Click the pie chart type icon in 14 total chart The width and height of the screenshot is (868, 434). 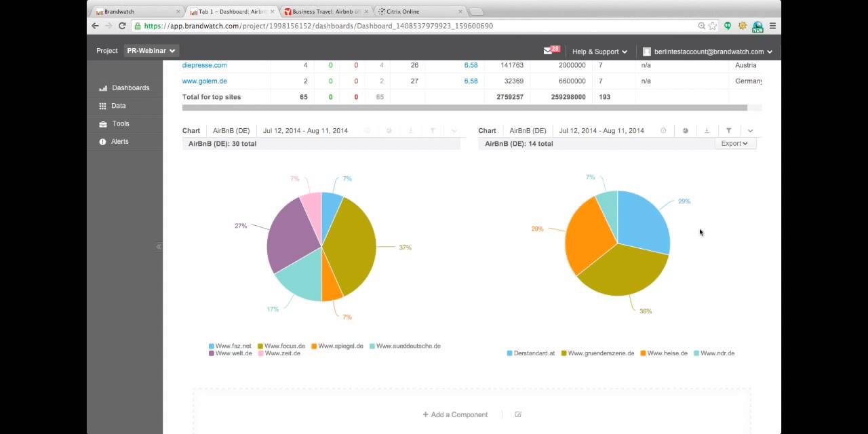(685, 131)
